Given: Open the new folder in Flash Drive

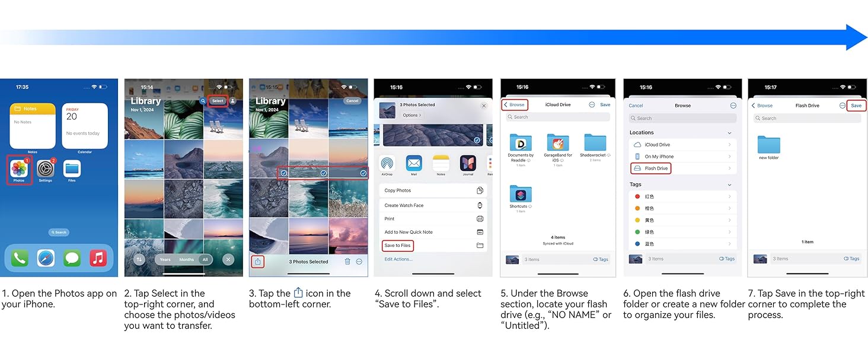Looking at the screenshot, I should coord(769,147).
